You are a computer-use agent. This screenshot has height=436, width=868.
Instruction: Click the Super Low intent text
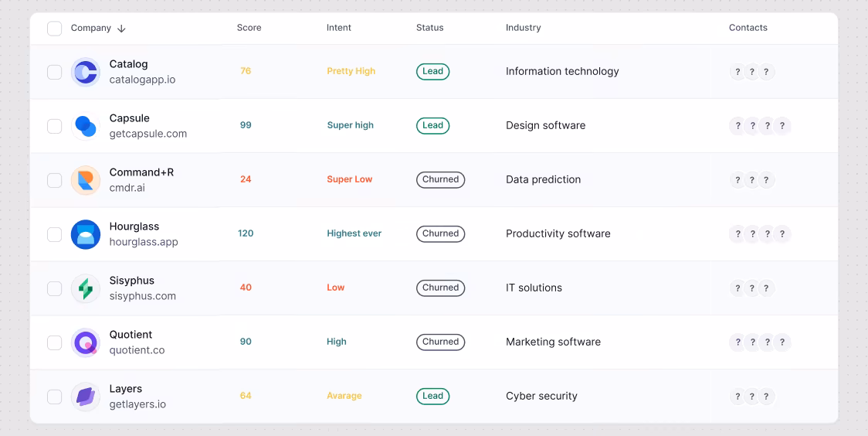(349, 179)
